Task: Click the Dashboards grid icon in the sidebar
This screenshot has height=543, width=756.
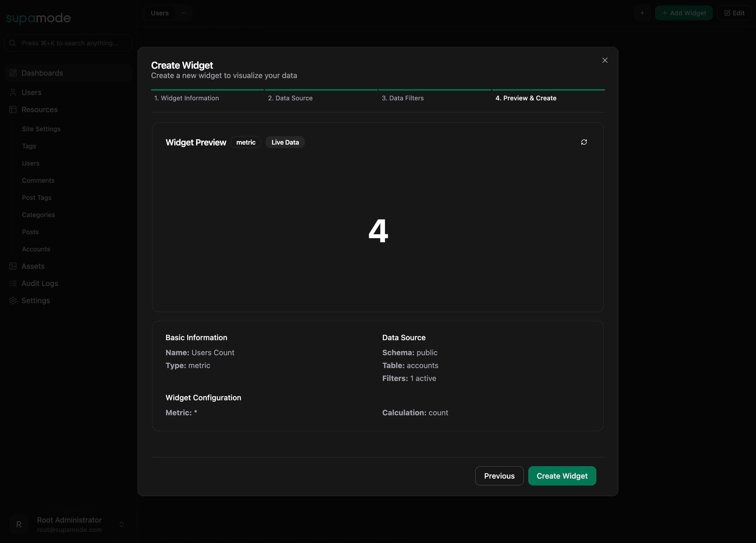Action: (13, 73)
